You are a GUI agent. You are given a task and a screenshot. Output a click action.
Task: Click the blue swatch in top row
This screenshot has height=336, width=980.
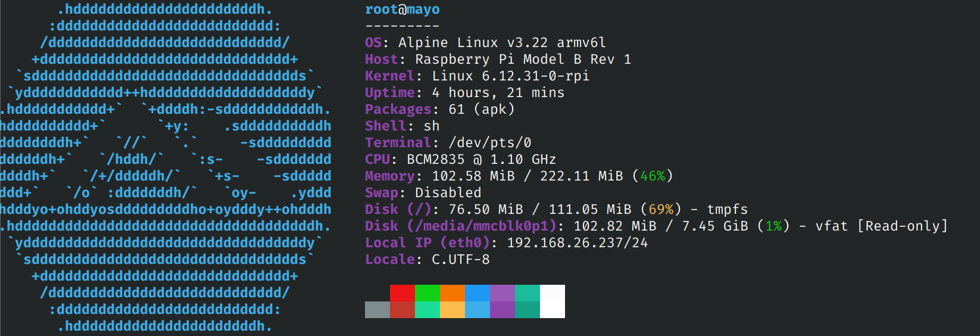point(477,293)
